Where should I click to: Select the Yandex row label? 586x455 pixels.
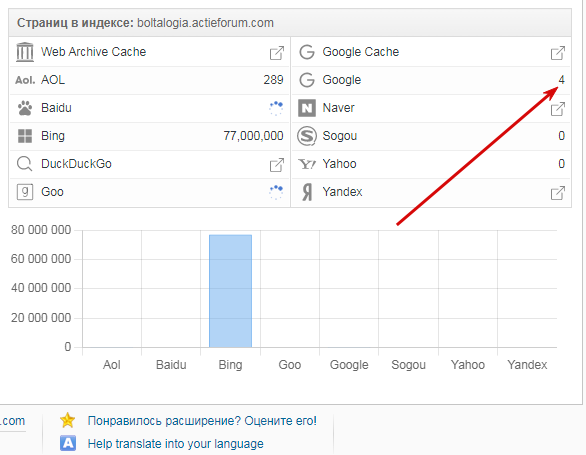coord(342,192)
